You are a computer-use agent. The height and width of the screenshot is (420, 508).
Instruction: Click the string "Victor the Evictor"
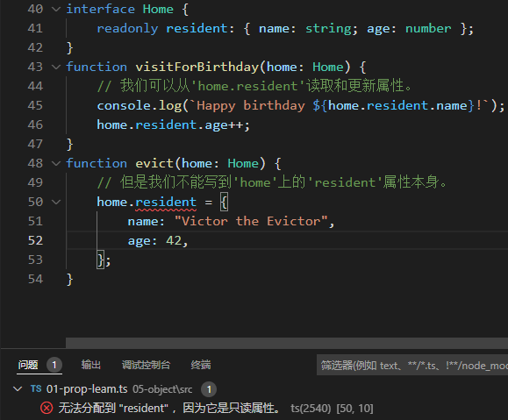coord(252,222)
